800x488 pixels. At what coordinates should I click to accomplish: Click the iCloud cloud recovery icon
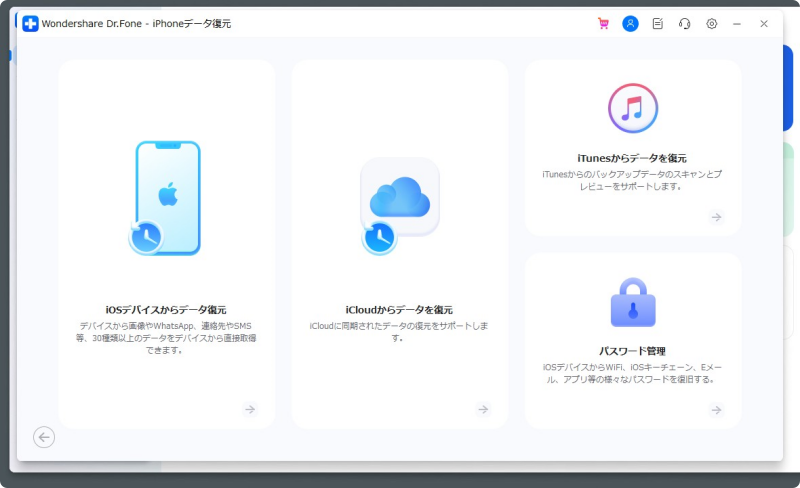tap(399, 206)
